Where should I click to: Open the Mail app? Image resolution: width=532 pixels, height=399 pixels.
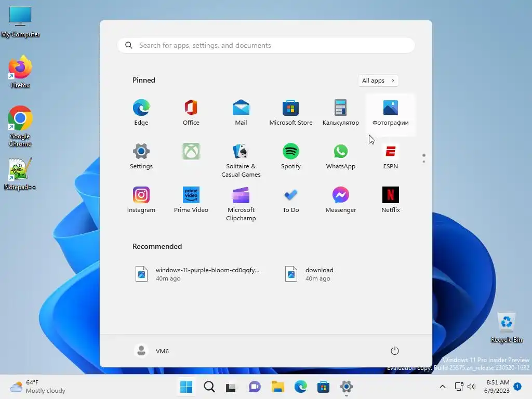pyautogui.click(x=241, y=113)
